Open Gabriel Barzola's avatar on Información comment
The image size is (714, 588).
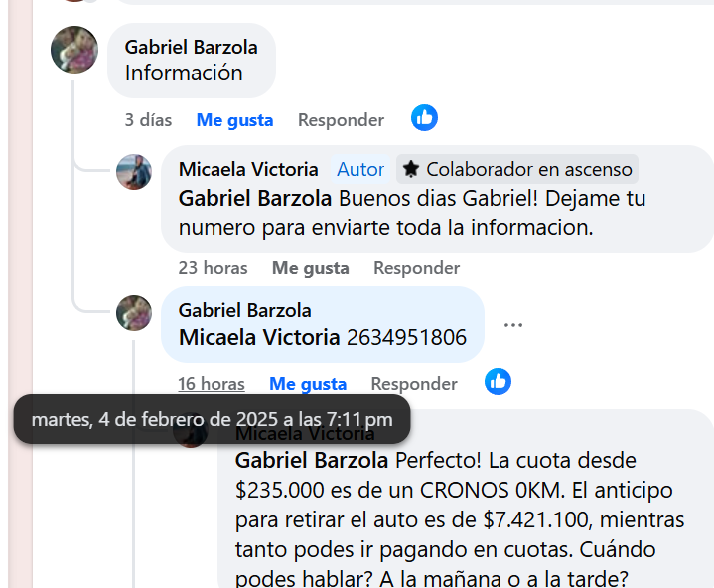pyautogui.click(x=74, y=50)
